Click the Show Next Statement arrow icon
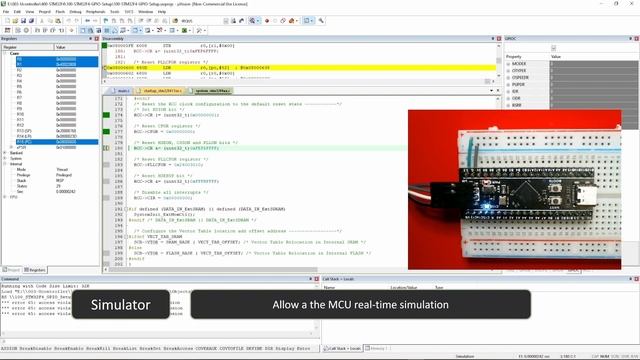This screenshot has width=640, height=360. click(71, 30)
